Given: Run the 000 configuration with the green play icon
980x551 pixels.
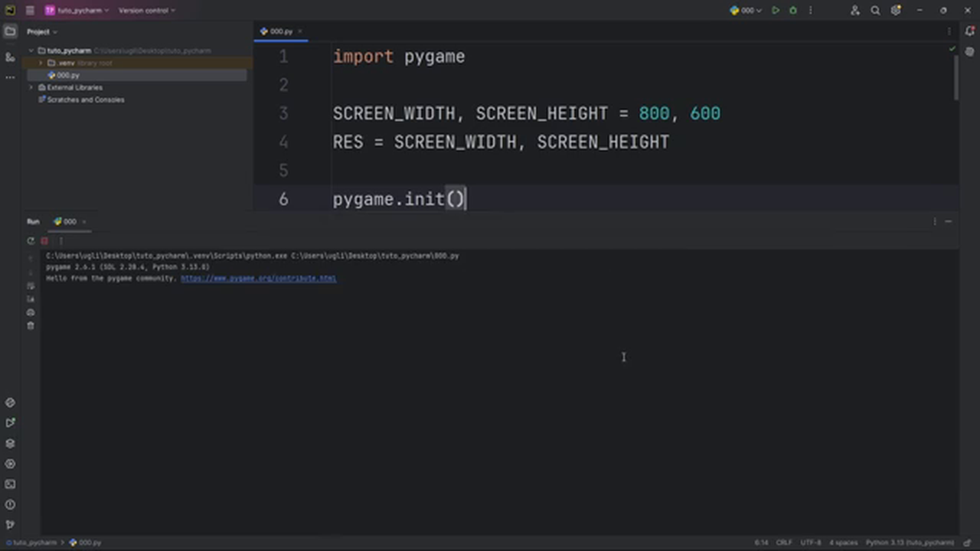Looking at the screenshot, I should point(776,10).
